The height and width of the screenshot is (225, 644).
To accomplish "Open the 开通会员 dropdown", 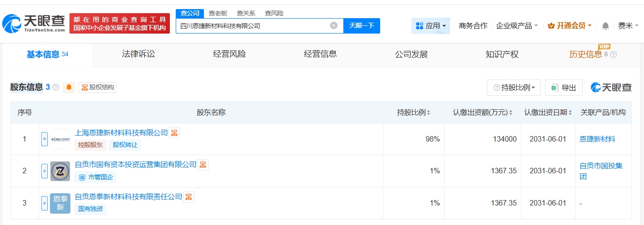I will [x=570, y=26].
